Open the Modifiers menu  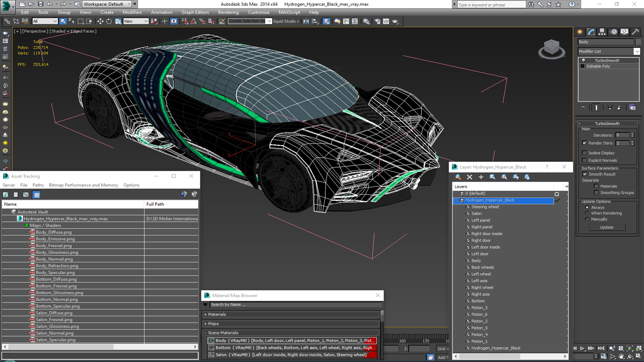(x=132, y=12)
